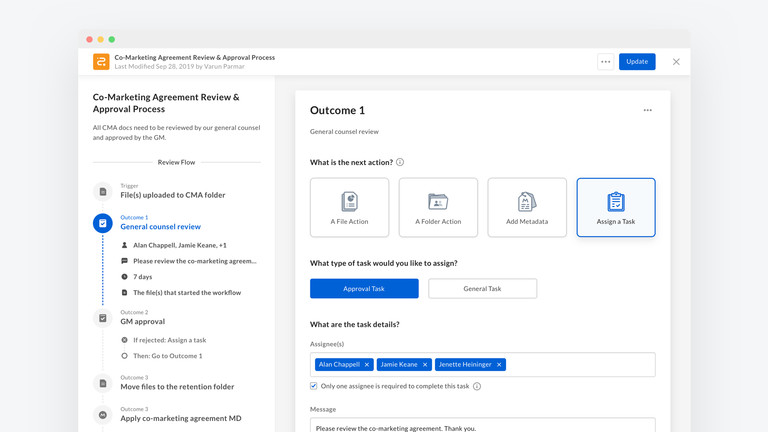
Task: Click in the Message text field
Action: point(482,426)
